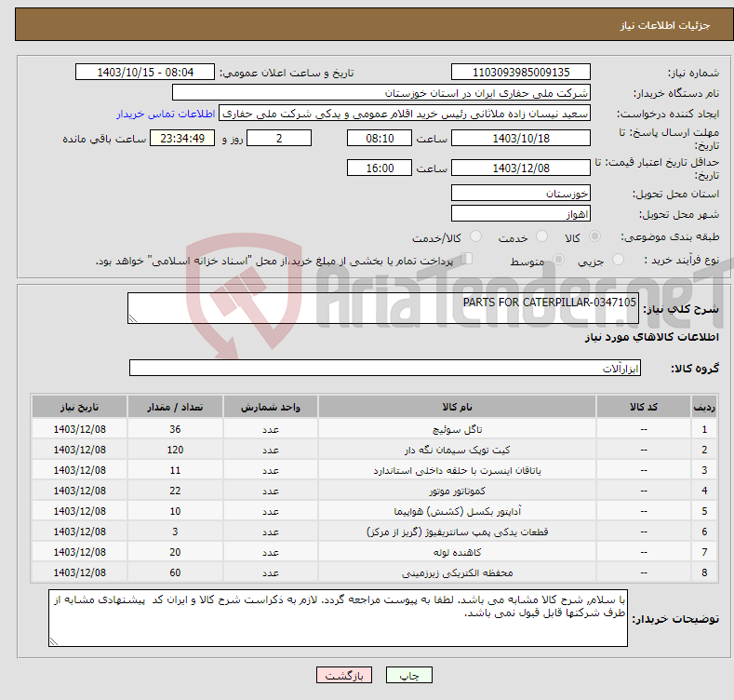
Task: Select the کالا radio button
Action: click(594, 236)
